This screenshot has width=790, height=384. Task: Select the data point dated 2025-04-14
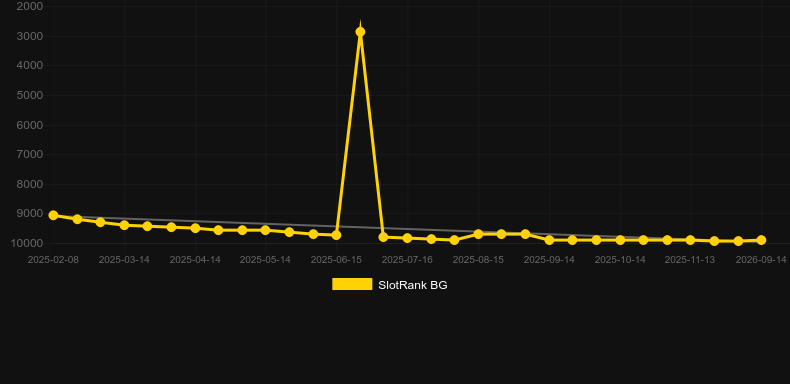tap(195, 228)
